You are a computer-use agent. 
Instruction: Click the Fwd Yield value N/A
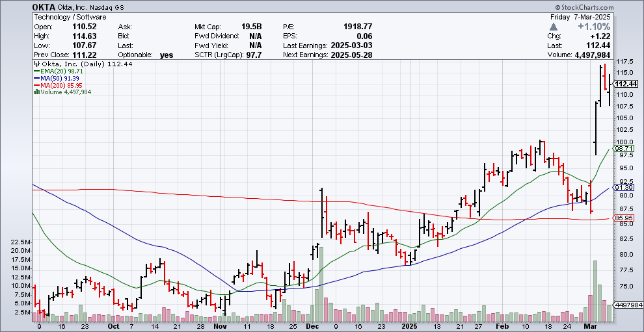tap(256, 45)
